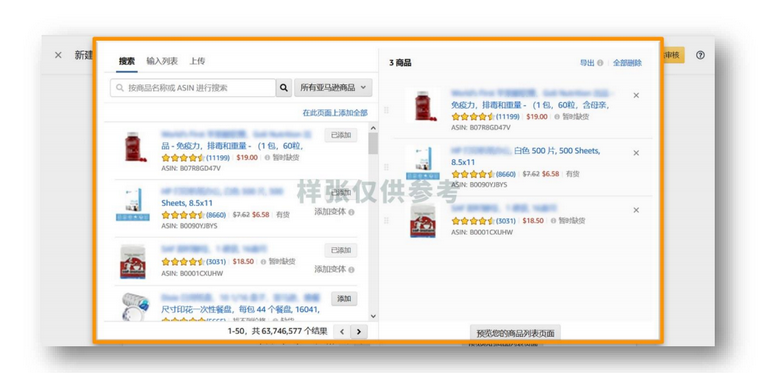The image size is (760, 373).
Task: Click drag handle for B0001CXUHW in selected list
Action: pos(386,220)
